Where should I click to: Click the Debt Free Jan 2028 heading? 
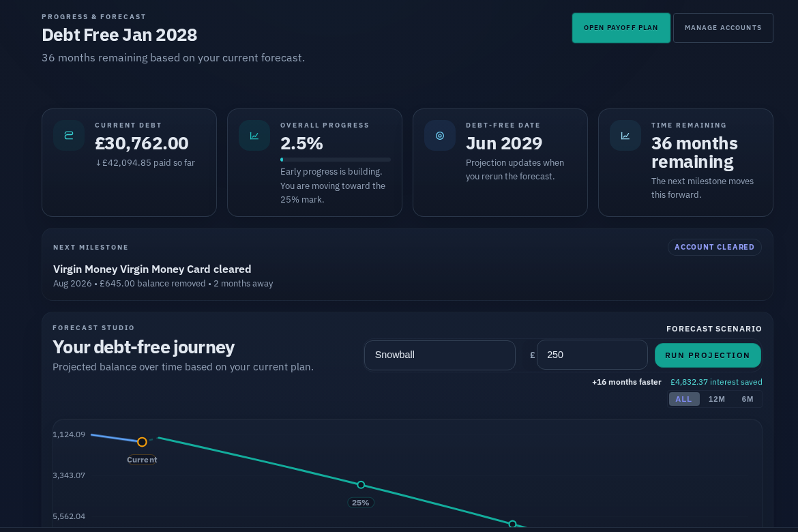click(119, 35)
